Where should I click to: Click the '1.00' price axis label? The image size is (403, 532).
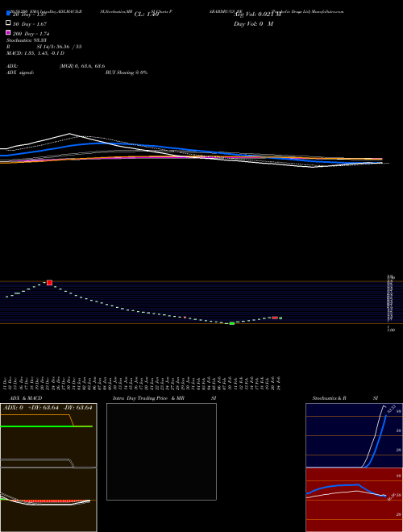coord(391,330)
